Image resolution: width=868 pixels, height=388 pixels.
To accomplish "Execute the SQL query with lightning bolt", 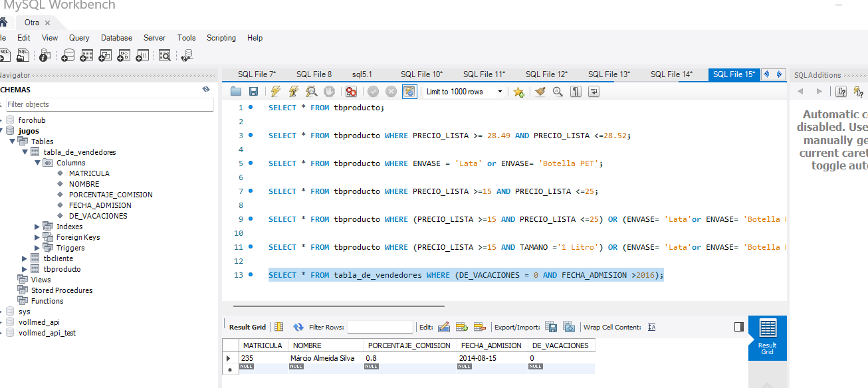I will click(x=275, y=92).
